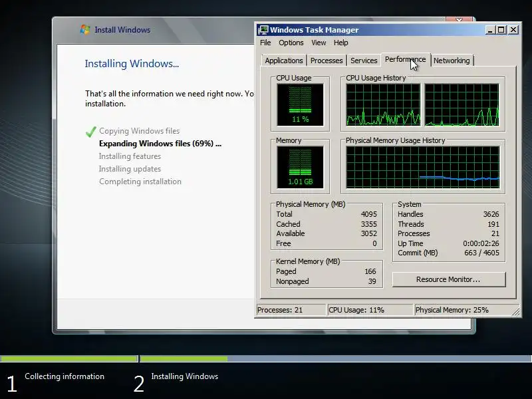Click the Threads value 191
Image resolution: width=532 pixels, height=399 pixels.
pos(493,224)
